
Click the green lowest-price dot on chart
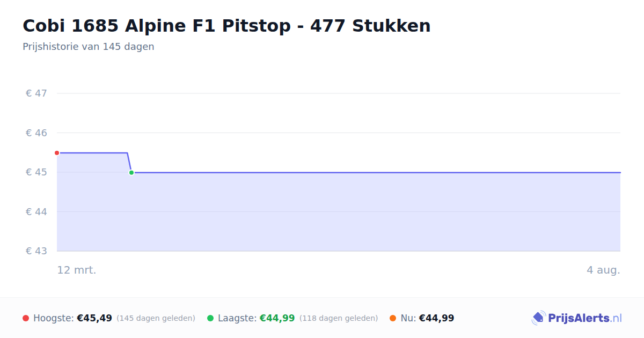pyautogui.click(x=131, y=173)
